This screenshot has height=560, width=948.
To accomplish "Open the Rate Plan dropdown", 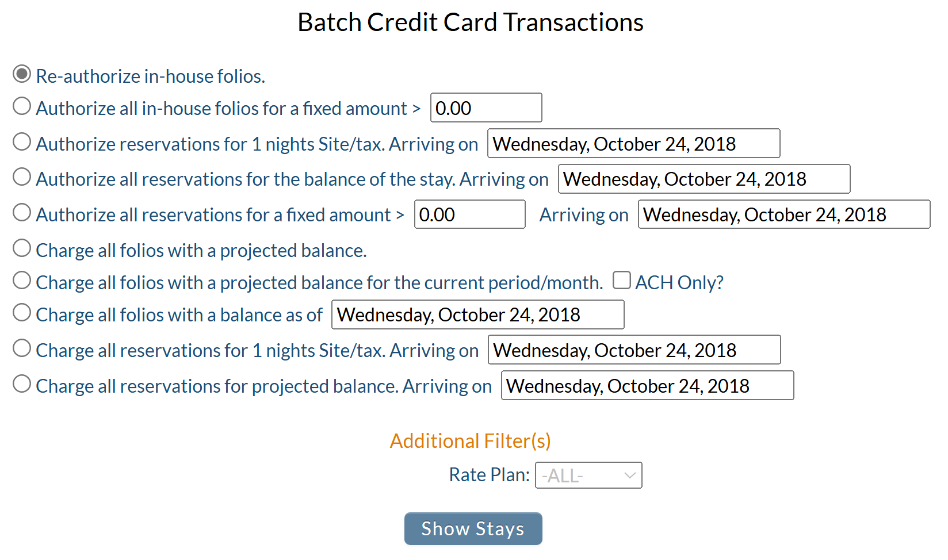I will [588, 475].
